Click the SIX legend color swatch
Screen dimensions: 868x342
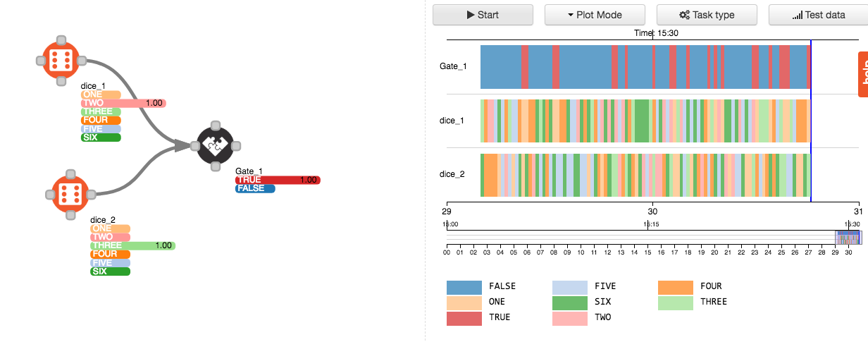[570, 302]
